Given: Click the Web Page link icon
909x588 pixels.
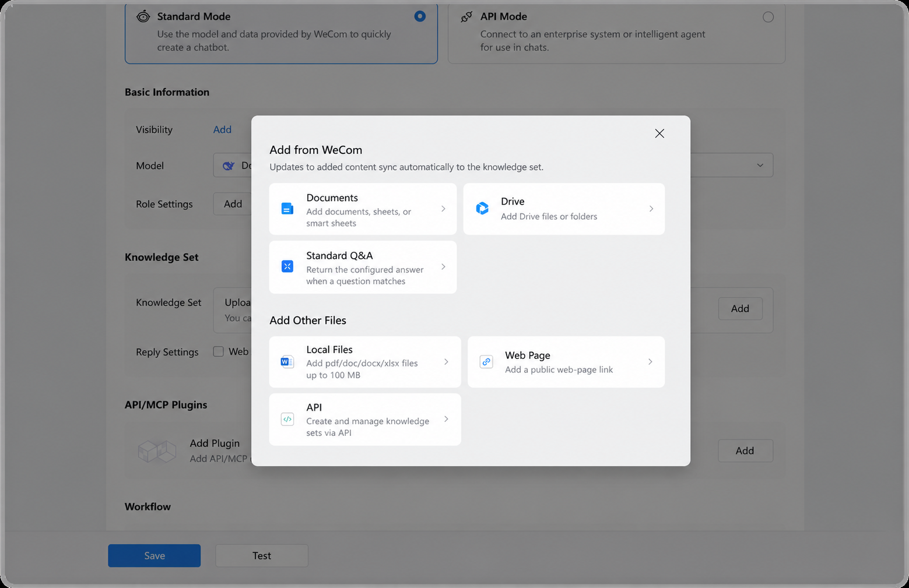Looking at the screenshot, I should point(486,362).
